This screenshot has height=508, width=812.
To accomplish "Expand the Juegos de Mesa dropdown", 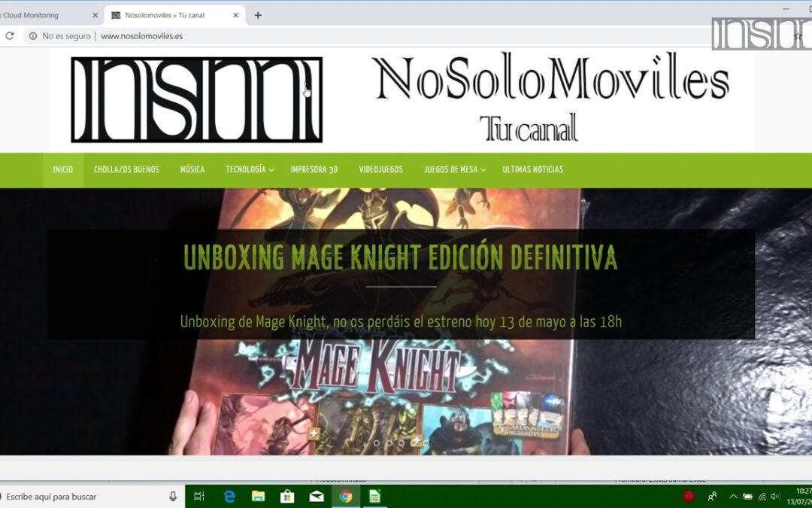I will (x=455, y=169).
